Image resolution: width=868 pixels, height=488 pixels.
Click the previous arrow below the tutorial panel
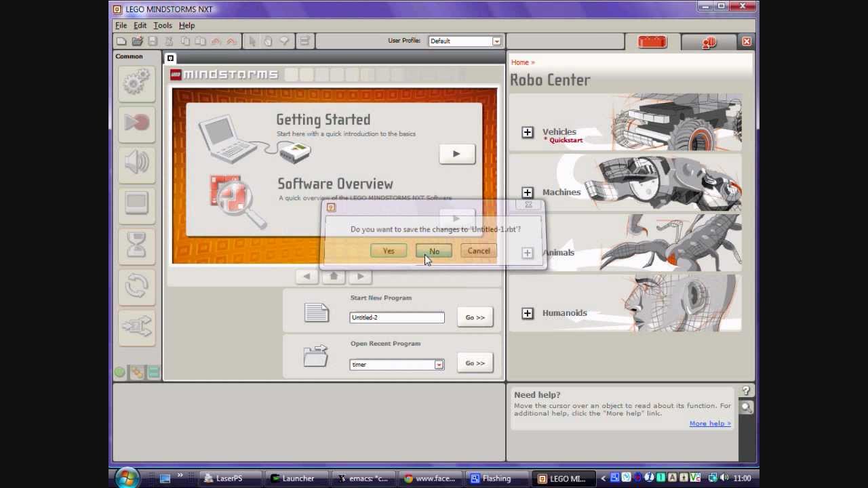click(307, 277)
